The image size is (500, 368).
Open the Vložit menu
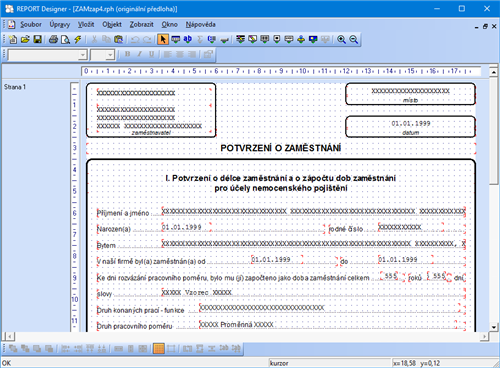[x=86, y=24]
